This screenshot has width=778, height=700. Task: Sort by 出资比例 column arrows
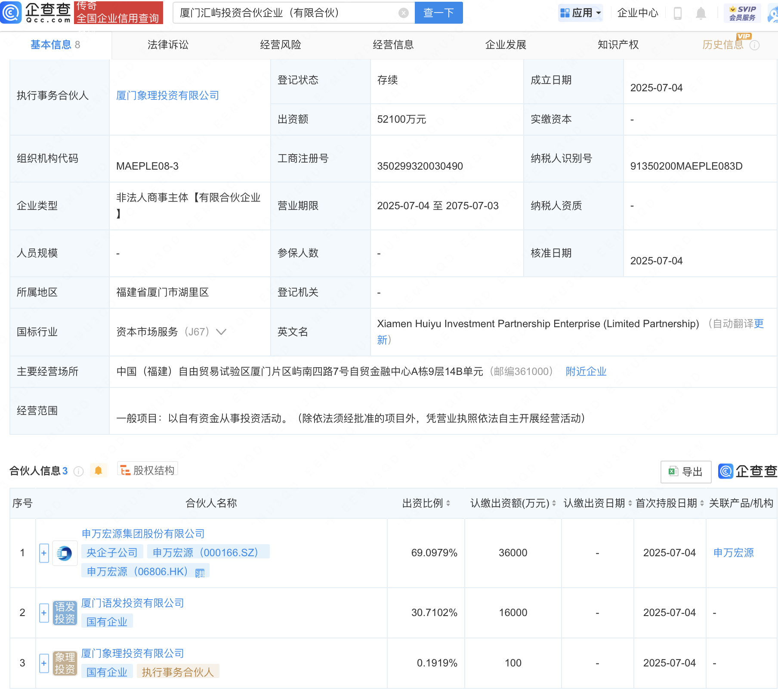click(448, 503)
